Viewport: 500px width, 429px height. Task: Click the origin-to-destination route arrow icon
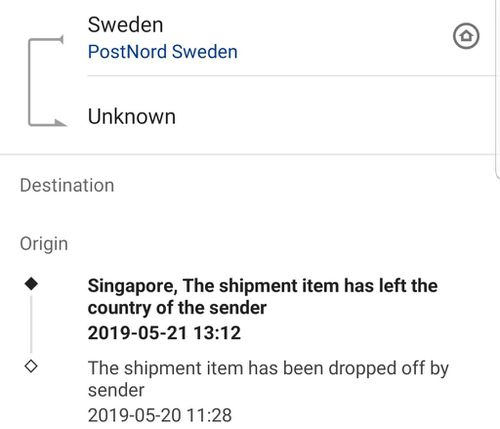pos(47,81)
